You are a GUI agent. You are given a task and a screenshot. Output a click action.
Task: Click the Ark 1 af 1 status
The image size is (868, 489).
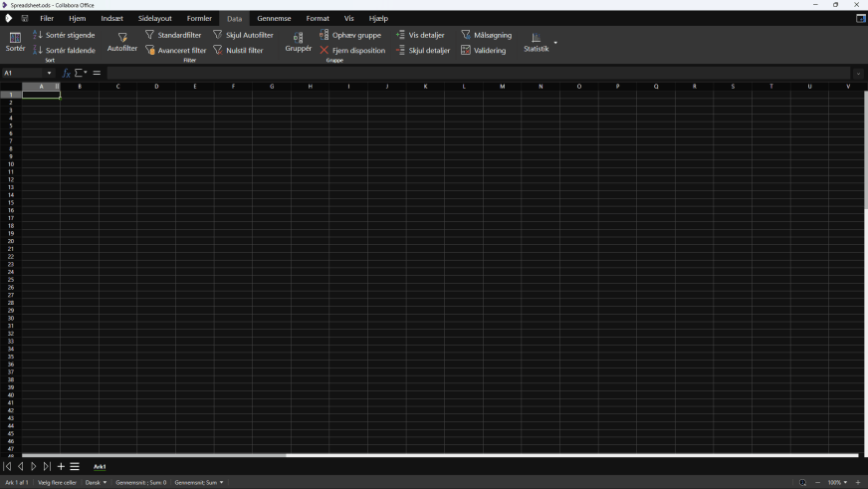click(17, 482)
